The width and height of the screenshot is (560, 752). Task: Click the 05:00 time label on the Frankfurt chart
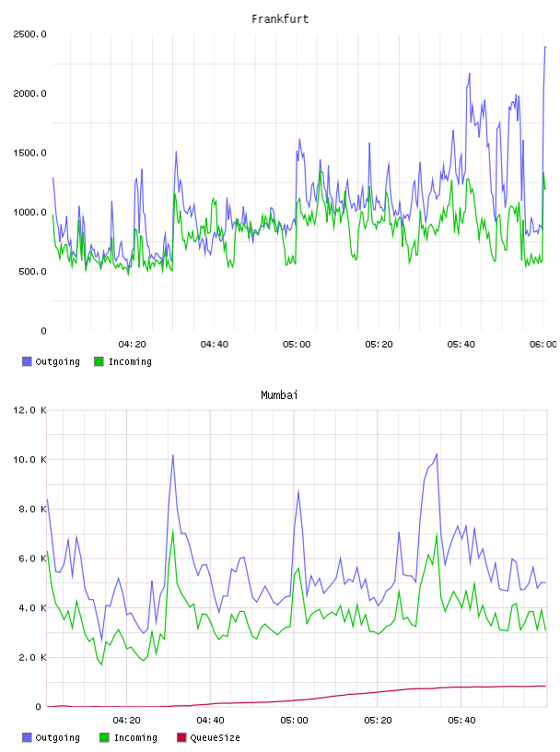point(297,345)
